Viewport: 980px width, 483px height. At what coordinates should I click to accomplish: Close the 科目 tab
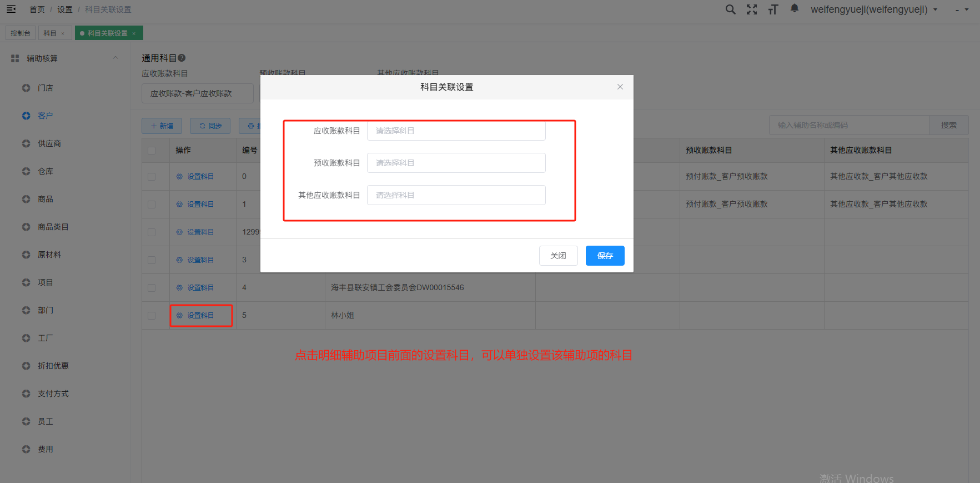click(x=63, y=33)
